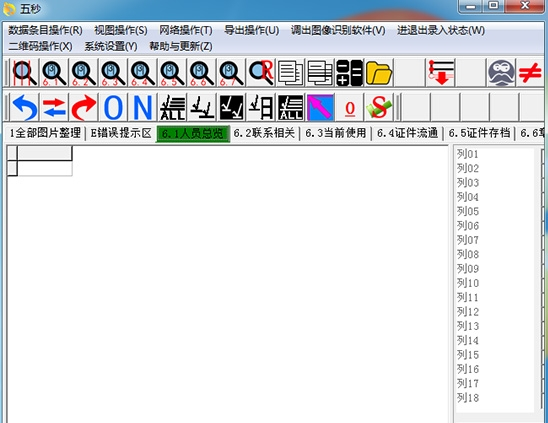This screenshot has width=548, height=423.
Task: Click the red S with green check icon
Action: 379,107
